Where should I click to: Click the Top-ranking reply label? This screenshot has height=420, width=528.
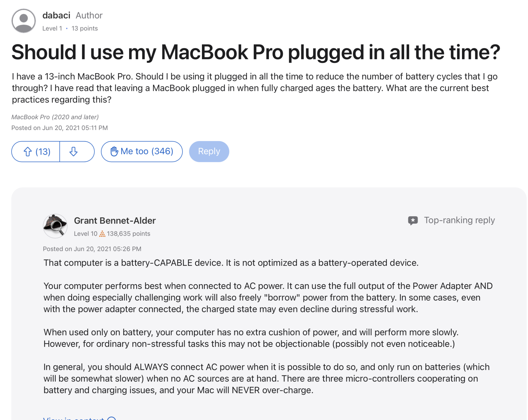(x=459, y=220)
